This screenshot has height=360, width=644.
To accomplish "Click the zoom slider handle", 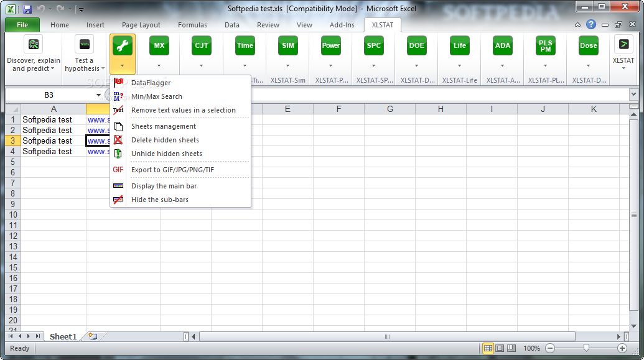I will point(587,348).
